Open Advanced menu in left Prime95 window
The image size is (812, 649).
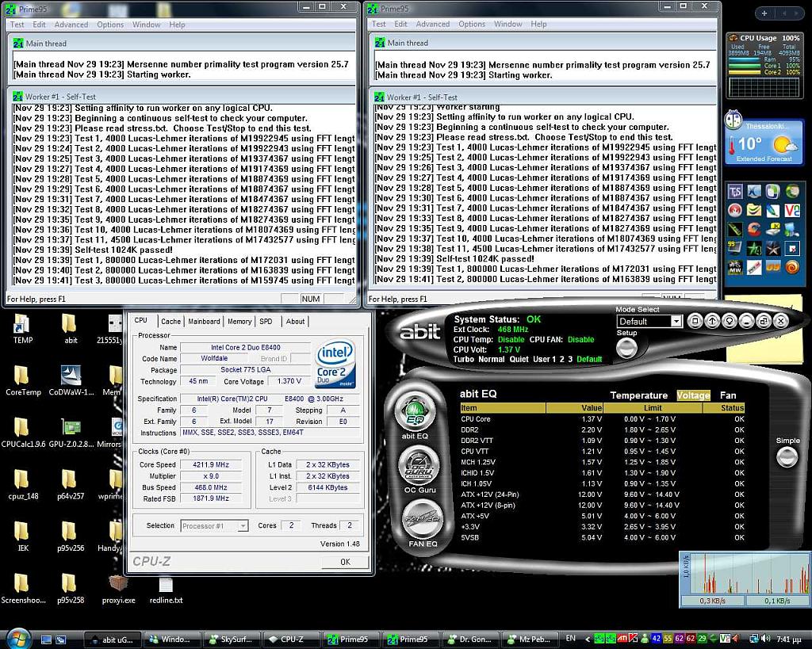pos(71,25)
